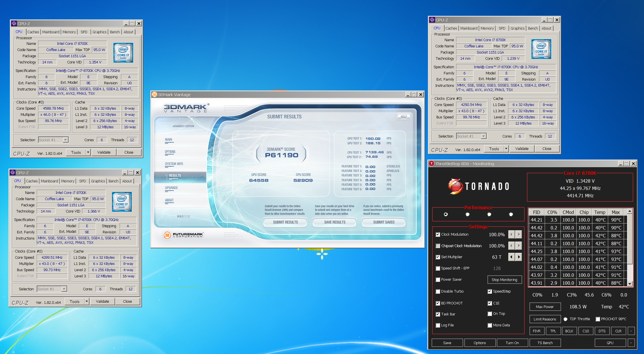Open FIVR settings in ThrottleStop

537,331
